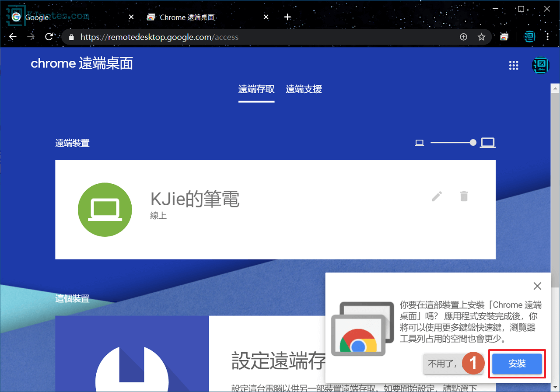Minimize the browser window

[497, 9]
